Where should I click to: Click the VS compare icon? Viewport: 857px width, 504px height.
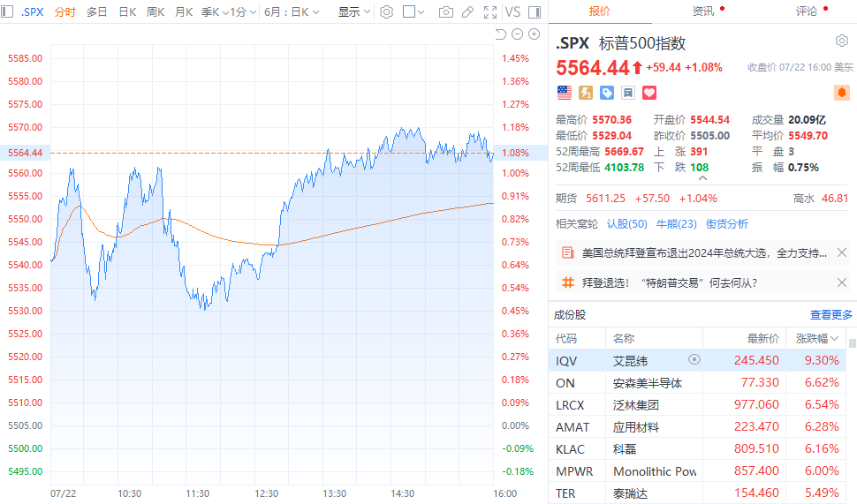pos(512,12)
